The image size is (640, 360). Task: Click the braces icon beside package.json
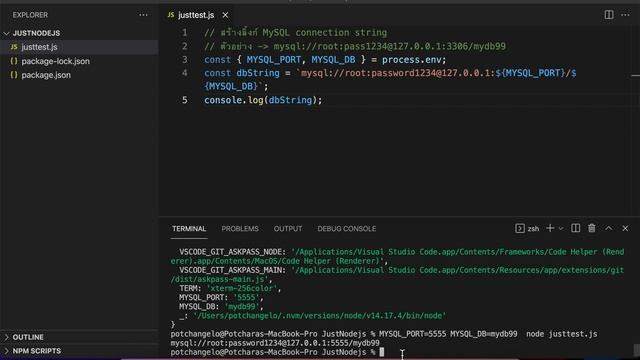pyautogui.click(x=14, y=75)
